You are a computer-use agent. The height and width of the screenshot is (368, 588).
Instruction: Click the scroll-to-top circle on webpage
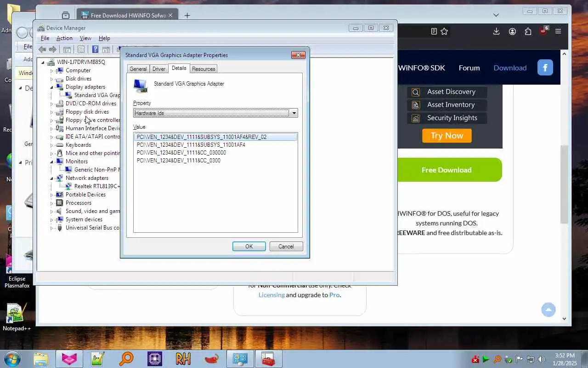click(548, 310)
